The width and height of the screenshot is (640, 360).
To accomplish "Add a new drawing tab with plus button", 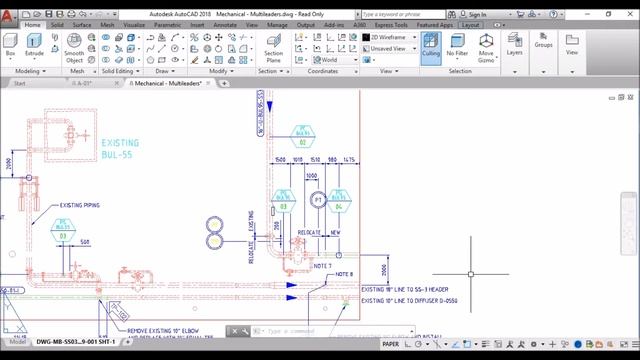I will point(224,83).
